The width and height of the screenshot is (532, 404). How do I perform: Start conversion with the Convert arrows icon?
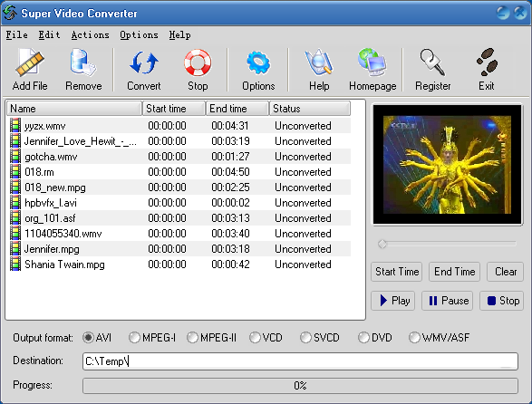(x=144, y=63)
